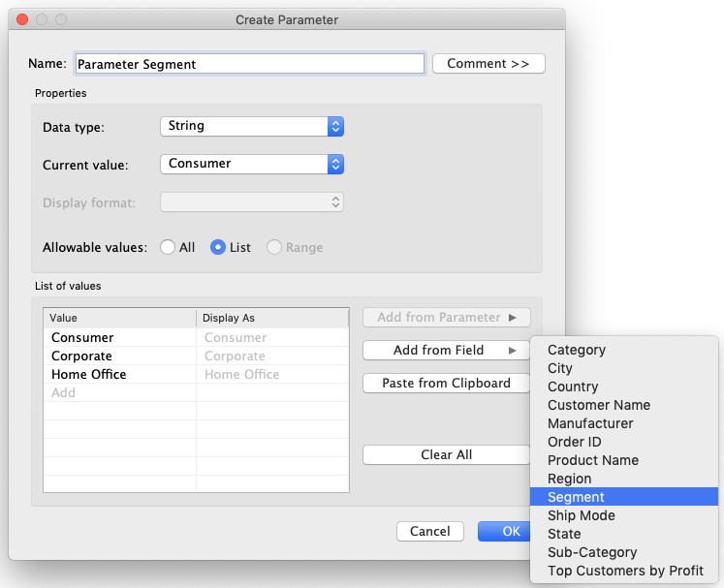Select the List radio button
724x588 pixels.
click(x=218, y=247)
